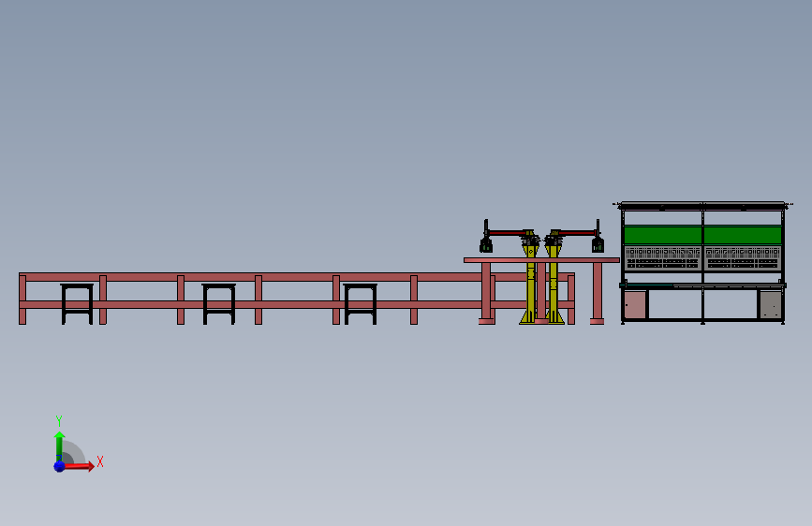Click the green Y axis arrow of the triad
Screen dimensions: 812x526
pos(59,446)
